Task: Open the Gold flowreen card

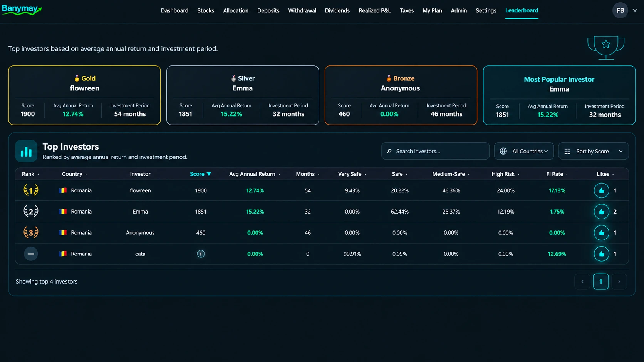Action: point(84,95)
